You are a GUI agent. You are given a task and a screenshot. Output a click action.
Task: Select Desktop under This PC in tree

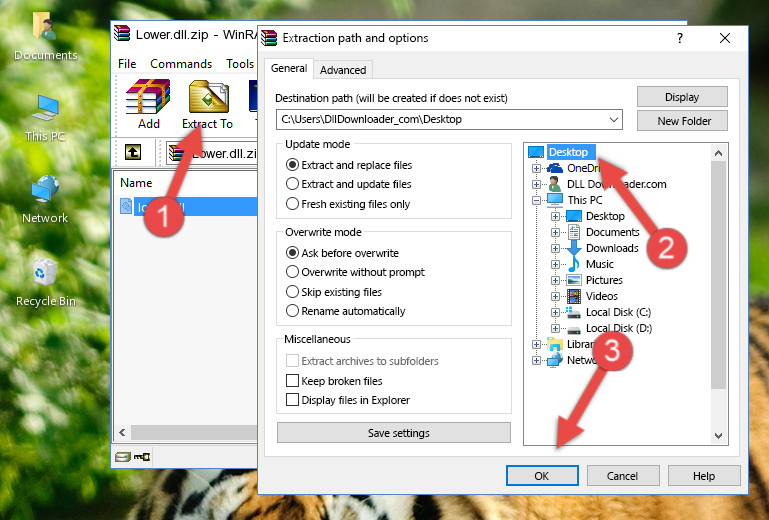coord(605,216)
